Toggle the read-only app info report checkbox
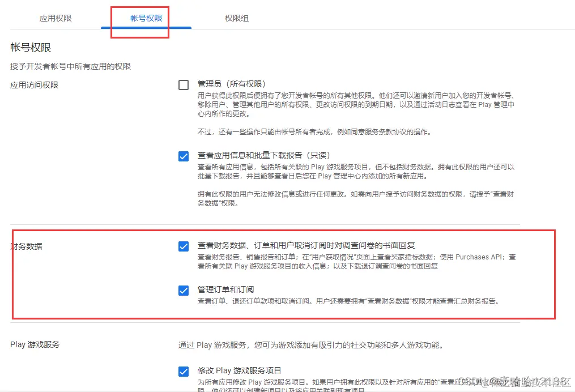 coord(184,156)
